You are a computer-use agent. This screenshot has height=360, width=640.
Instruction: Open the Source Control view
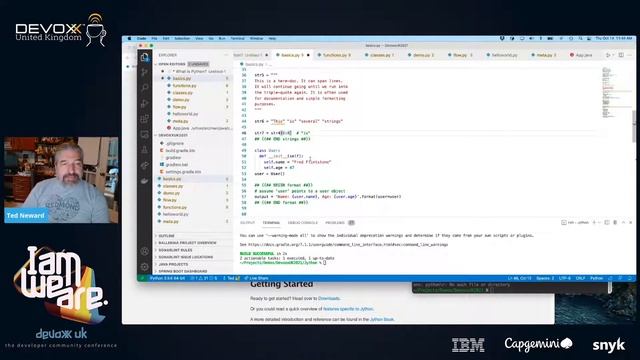(x=144, y=72)
